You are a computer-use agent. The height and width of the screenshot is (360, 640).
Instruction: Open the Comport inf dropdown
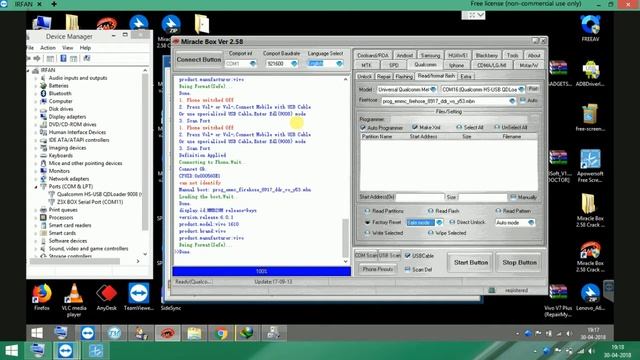(x=253, y=64)
